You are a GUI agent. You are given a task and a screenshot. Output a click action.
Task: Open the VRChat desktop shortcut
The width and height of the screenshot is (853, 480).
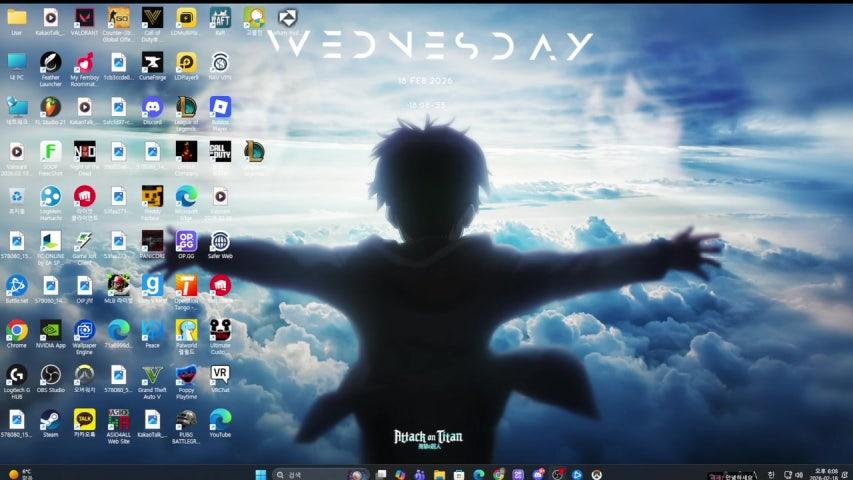pyautogui.click(x=220, y=379)
